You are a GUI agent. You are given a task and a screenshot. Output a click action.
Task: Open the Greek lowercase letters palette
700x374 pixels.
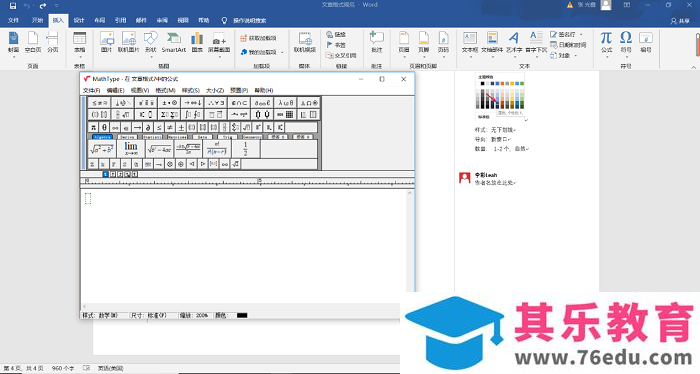286,103
